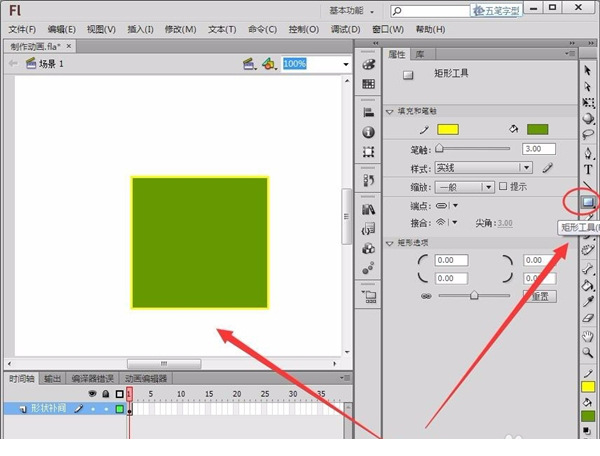Click the 笔触 stroke width slider handle
Image resolution: width=600 pixels, height=456 pixels.
point(440,148)
